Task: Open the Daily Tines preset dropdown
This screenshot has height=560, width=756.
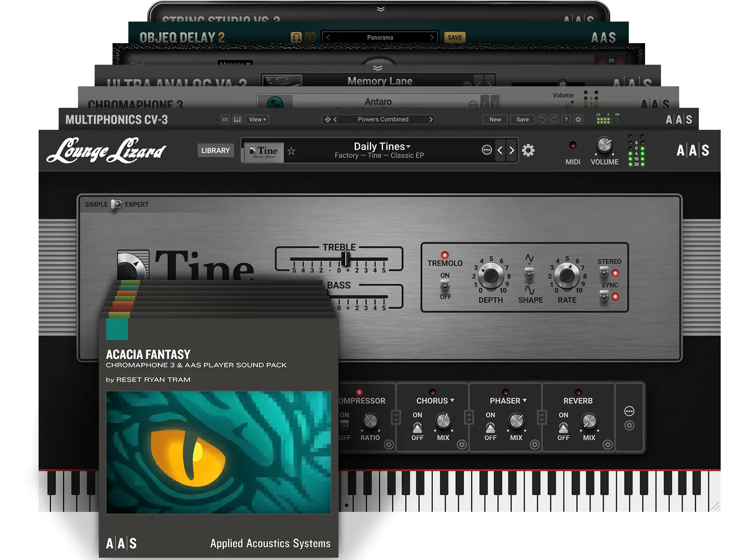Action: (382, 146)
